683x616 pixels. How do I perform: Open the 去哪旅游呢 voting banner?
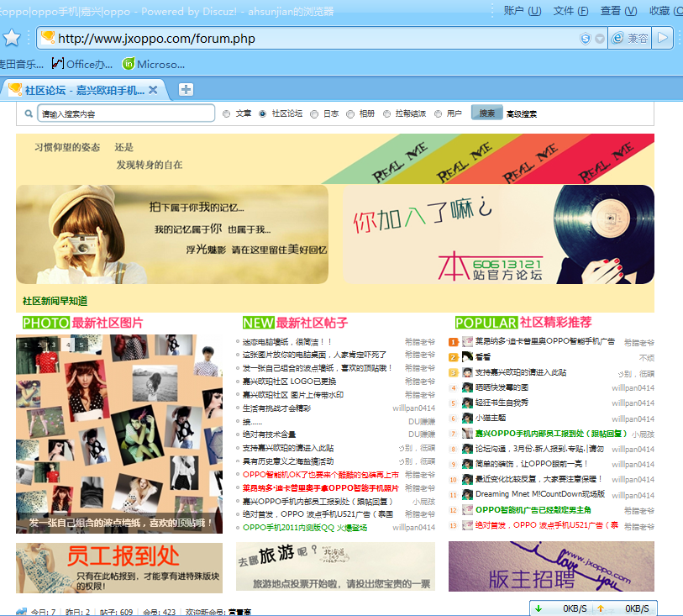335,566
